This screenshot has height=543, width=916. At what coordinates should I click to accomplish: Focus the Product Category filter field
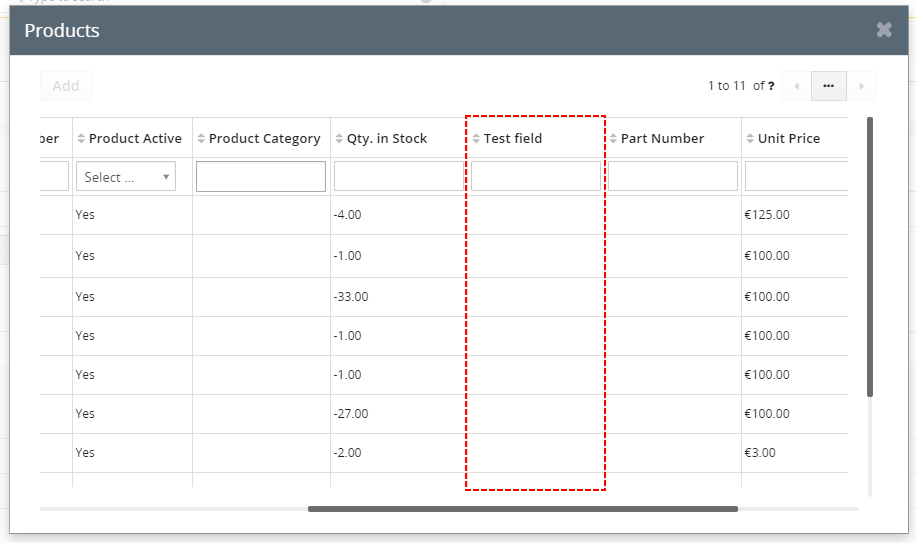click(x=261, y=176)
